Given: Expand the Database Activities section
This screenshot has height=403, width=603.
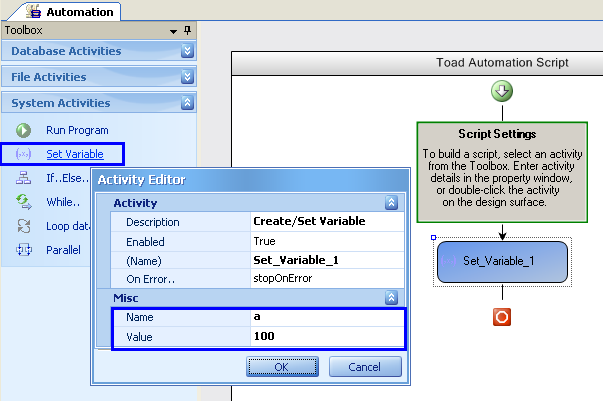Looking at the screenshot, I should (187, 51).
